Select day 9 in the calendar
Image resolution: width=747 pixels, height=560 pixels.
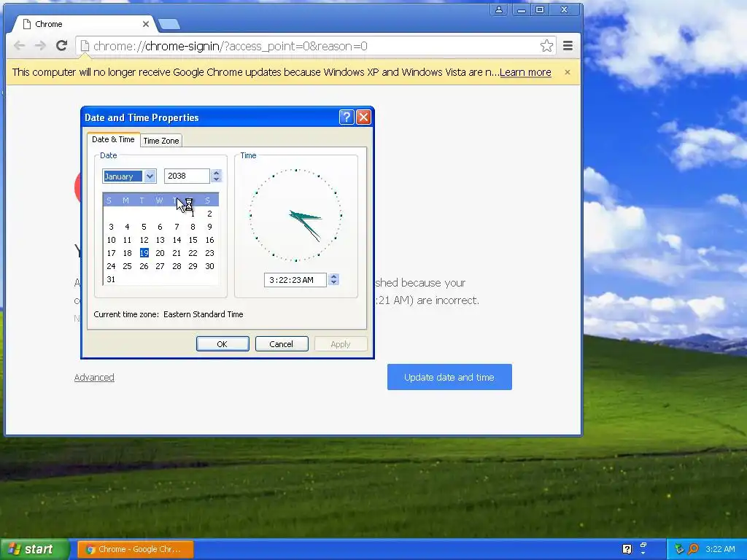click(x=209, y=227)
